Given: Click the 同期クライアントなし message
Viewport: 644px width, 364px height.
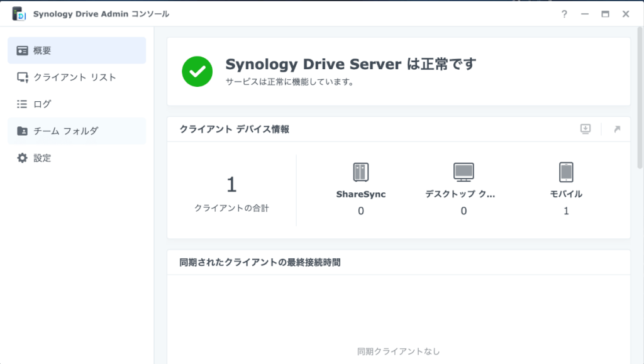Looking at the screenshot, I should [398, 351].
